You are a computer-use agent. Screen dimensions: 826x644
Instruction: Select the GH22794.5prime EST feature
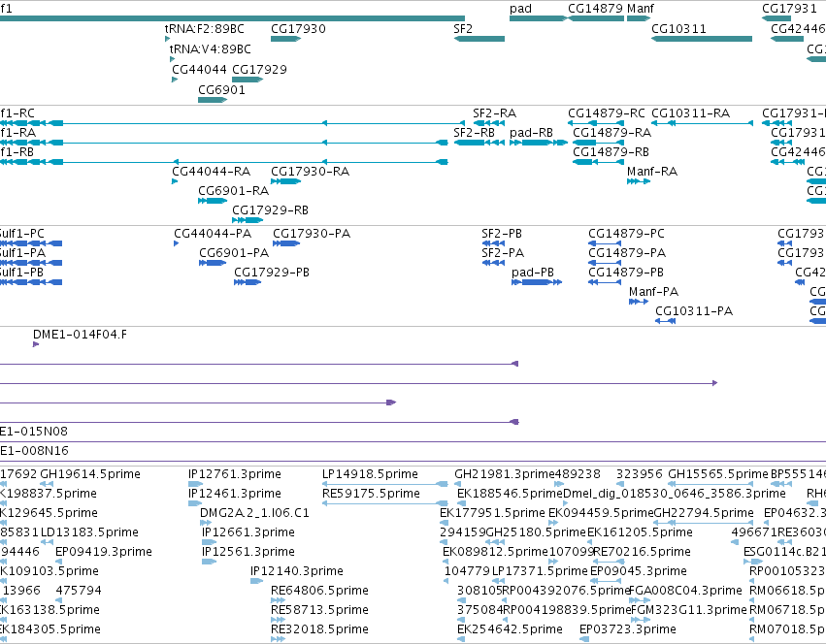click(x=704, y=523)
